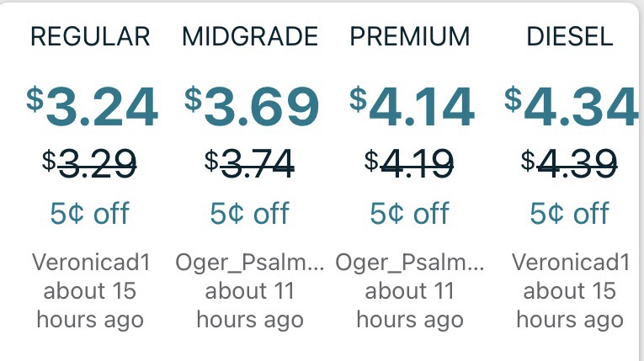The height and width of the screenshot is (361, 644).
Task: Click the $3.24 regular price
Action: point(92,106)
